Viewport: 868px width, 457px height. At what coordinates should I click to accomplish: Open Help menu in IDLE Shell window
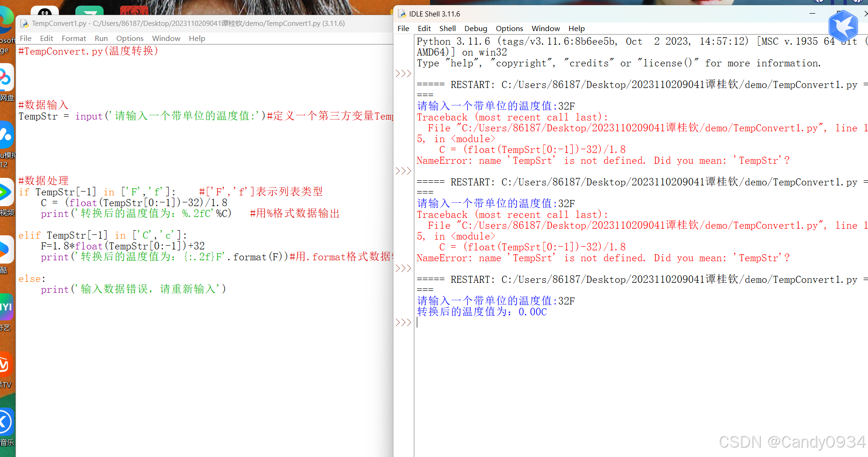pyautogui.click(x=576, y=28)
